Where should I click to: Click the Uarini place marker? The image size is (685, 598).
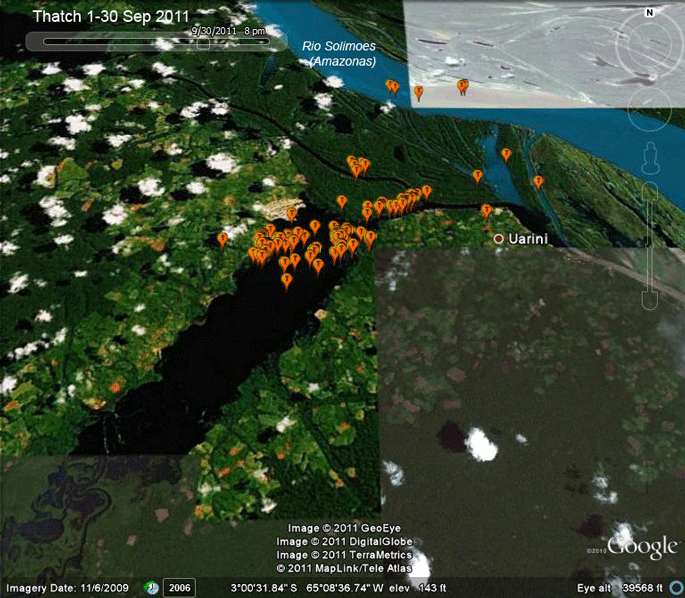coord(498,239)
